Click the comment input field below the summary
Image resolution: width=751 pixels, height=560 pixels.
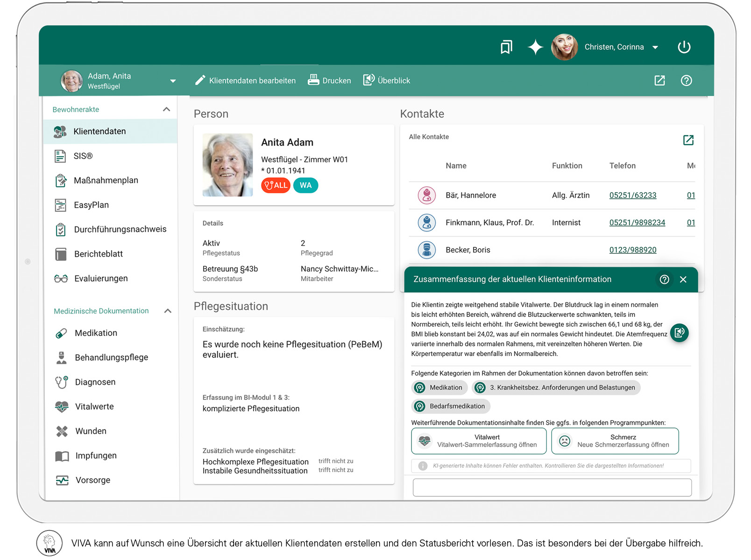pyautogui.click(x=552, y=487)
